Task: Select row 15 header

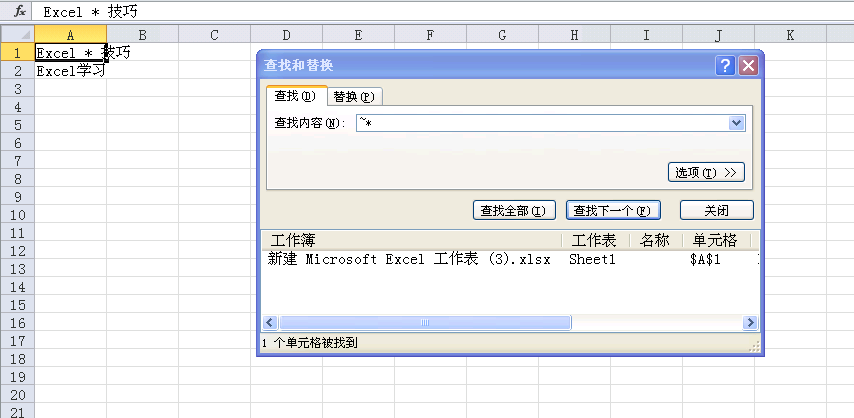Action: click(17, 305)
